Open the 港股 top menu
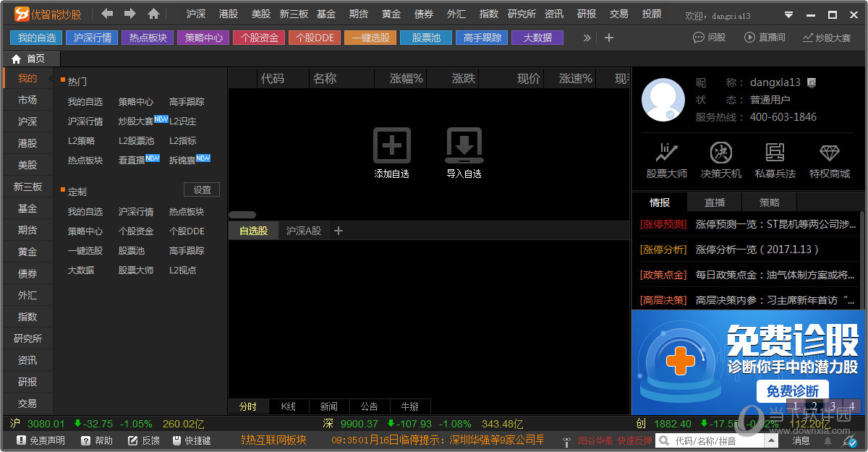 [x=229, y=14]
